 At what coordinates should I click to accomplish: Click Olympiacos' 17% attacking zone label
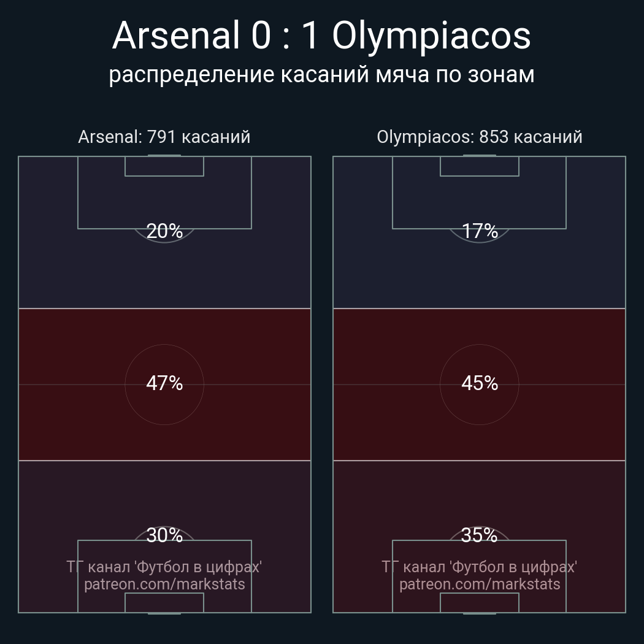pos(480,231)
